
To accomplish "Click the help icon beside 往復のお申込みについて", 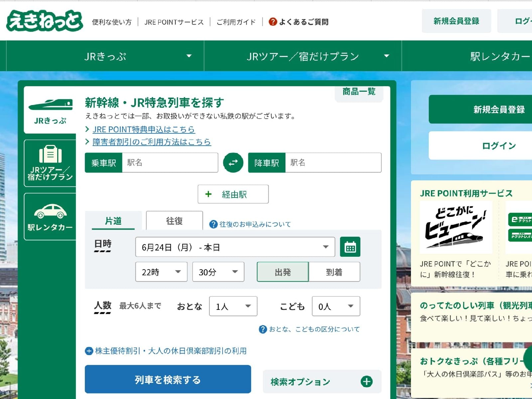I will pos(213,224).
